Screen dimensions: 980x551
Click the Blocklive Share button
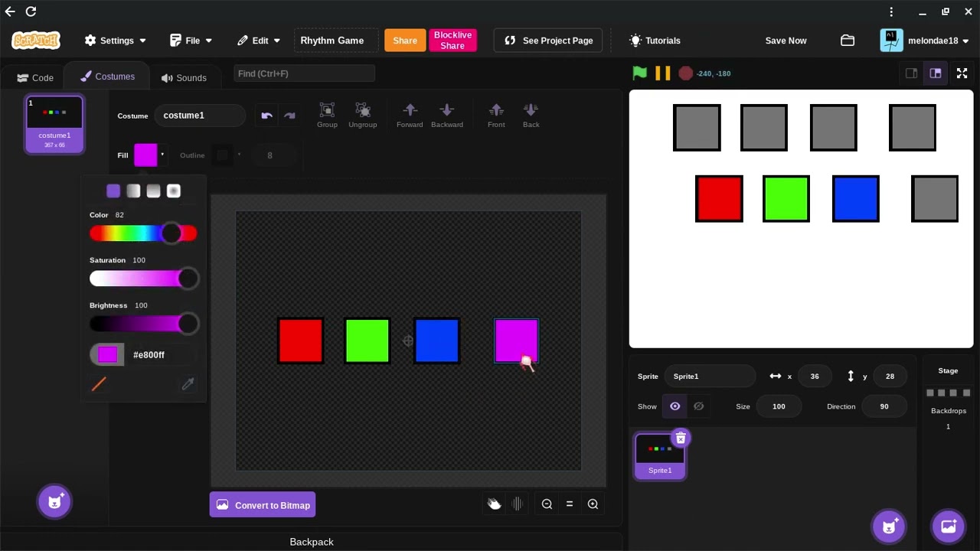coord(452,41)
